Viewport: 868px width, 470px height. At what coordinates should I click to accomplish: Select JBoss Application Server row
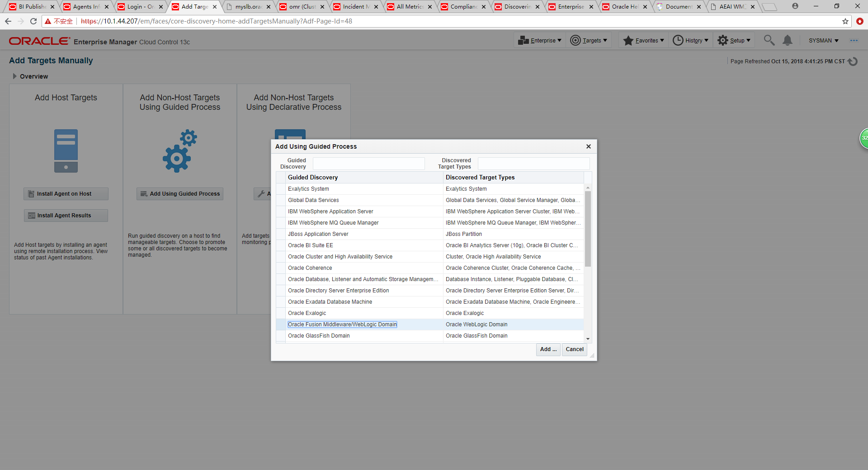coord(429,234)
